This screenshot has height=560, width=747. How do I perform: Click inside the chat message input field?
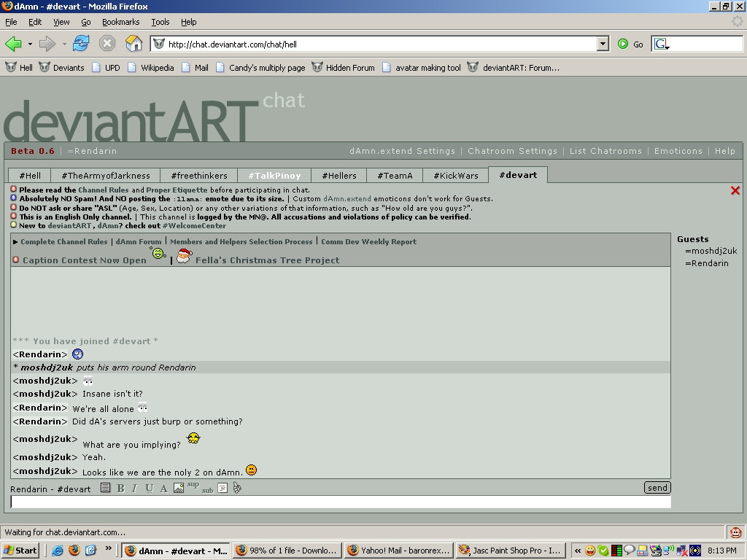(x=341, y=502)
